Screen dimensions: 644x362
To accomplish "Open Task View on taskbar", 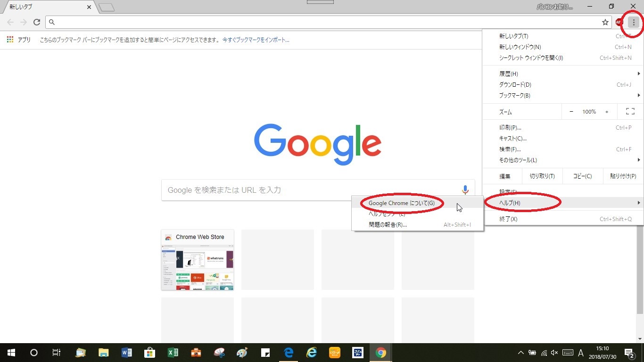I will (57, 353).
